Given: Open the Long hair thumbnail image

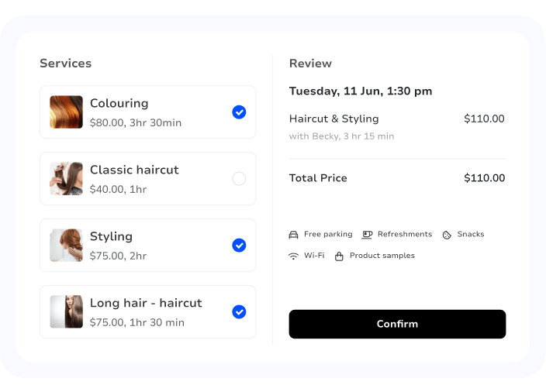Looking at the screenshot, I should tap(66, 311).
